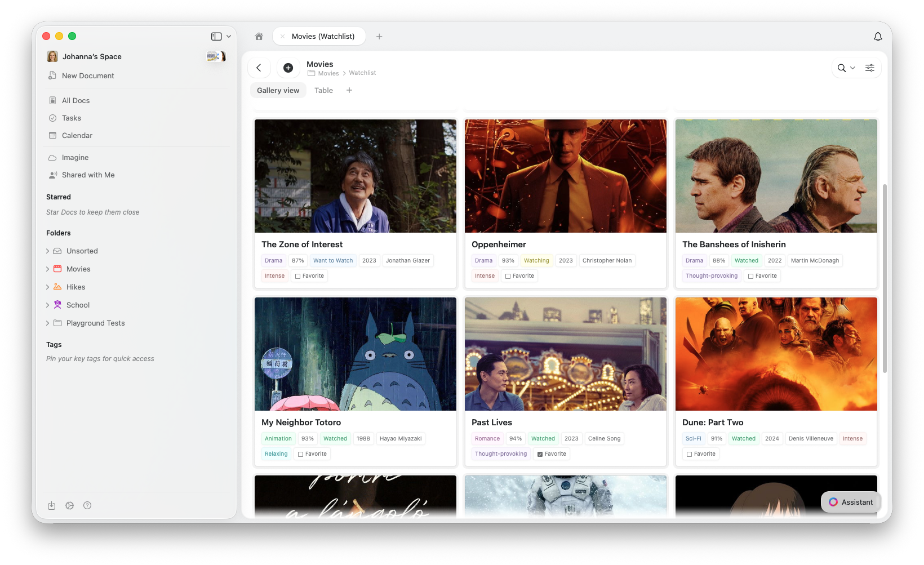The image size is (924, 565).
Task: Collapse the left sidebar
Action: [216, 36]
